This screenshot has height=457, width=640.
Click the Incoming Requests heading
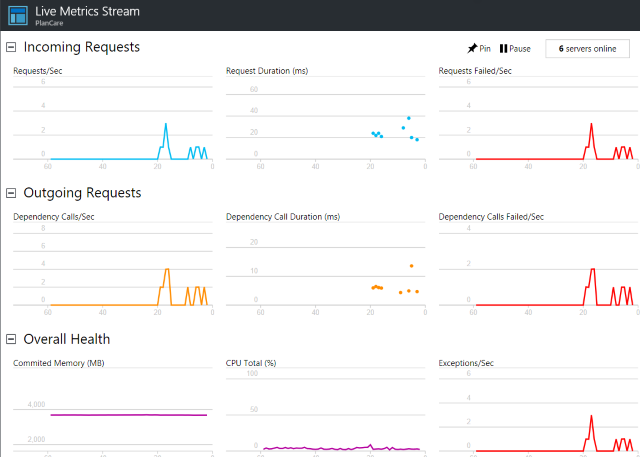click(81, 47)
